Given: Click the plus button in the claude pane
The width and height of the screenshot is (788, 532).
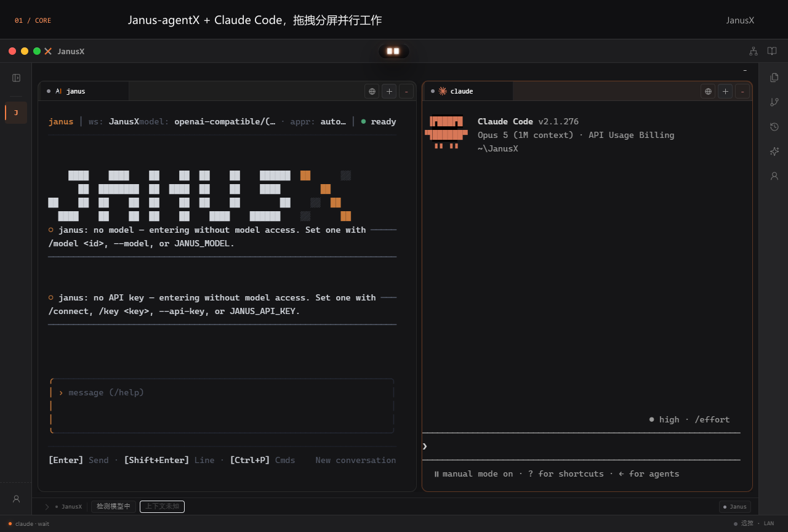Looking at the screenshot, I should coord(725,91).
